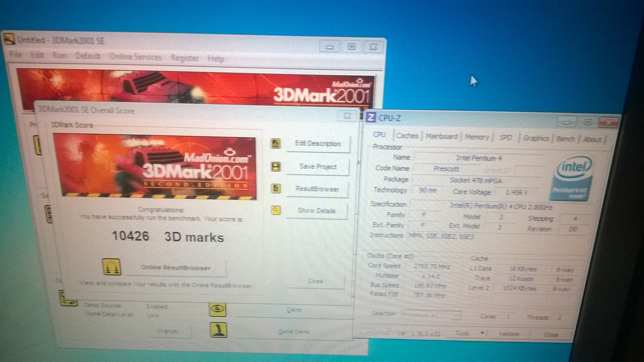The image size is (644, 362).
Task: Expand the Tools dropdown arrow
Action: [x=482, y=333]
